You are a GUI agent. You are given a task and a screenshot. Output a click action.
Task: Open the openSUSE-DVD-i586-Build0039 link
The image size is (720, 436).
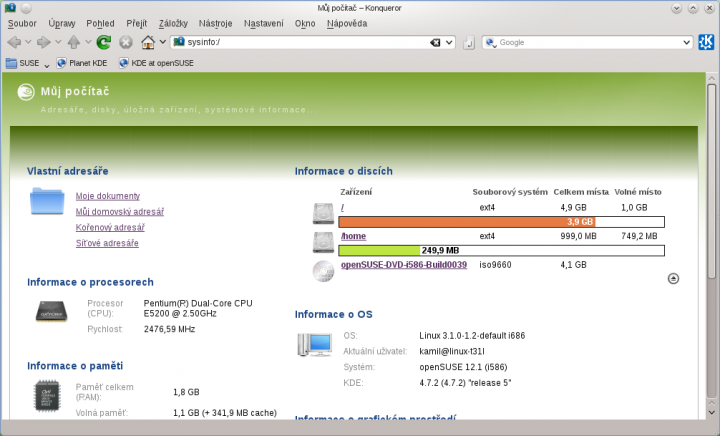[x=404, y=265]
